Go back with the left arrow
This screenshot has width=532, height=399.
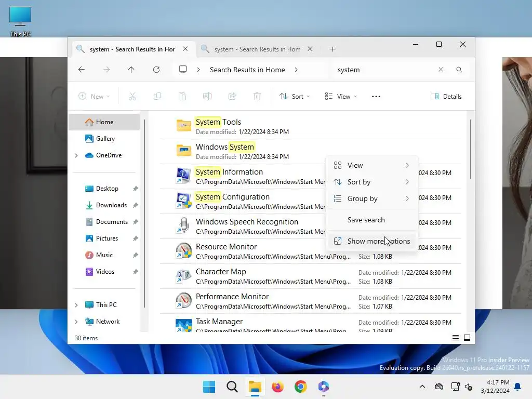82,70
